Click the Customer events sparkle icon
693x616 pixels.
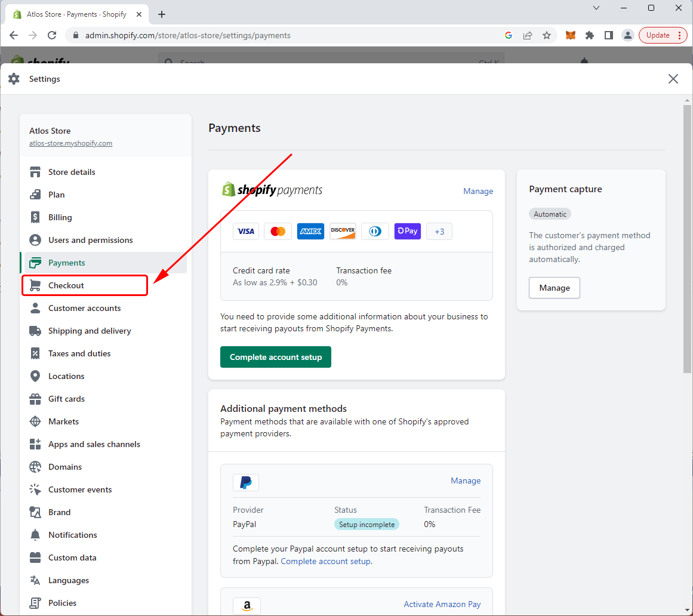pos(35,489)
